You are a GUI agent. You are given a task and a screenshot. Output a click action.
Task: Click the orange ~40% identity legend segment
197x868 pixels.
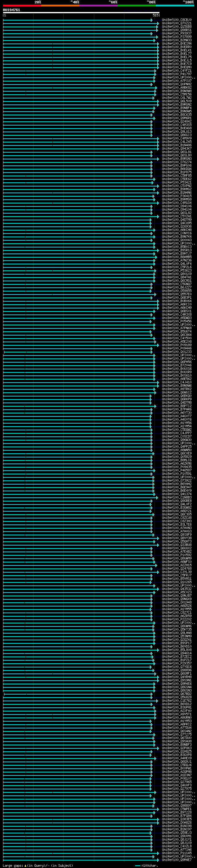[61, 6]
